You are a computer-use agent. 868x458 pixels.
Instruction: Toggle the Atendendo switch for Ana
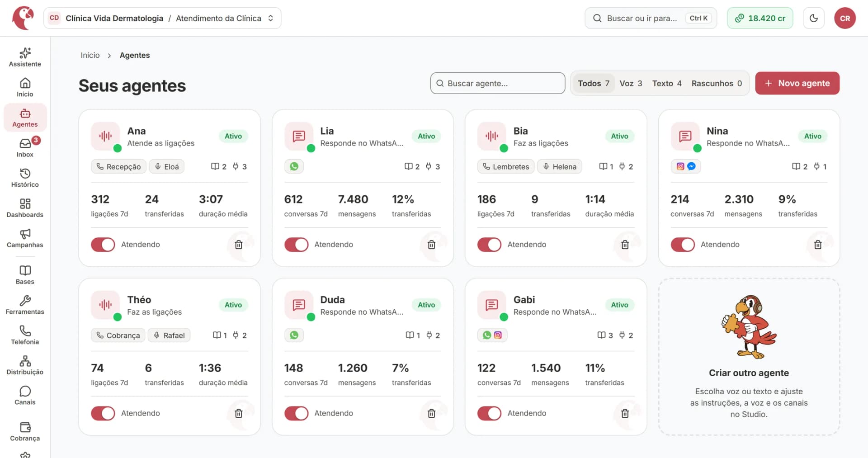click(x=103, y=245)
